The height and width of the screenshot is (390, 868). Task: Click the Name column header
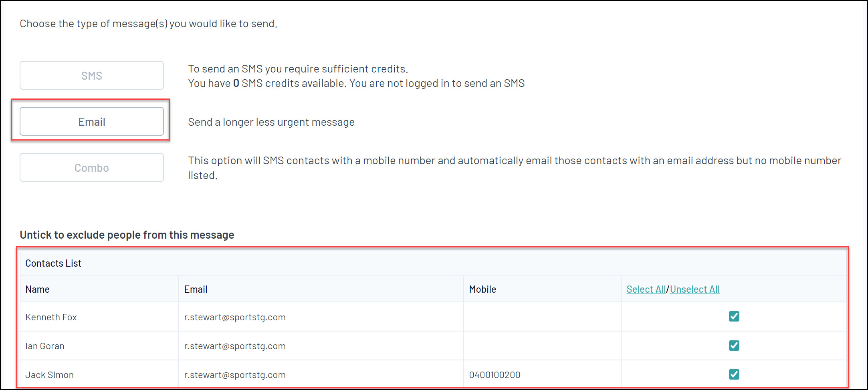[37, 289]
